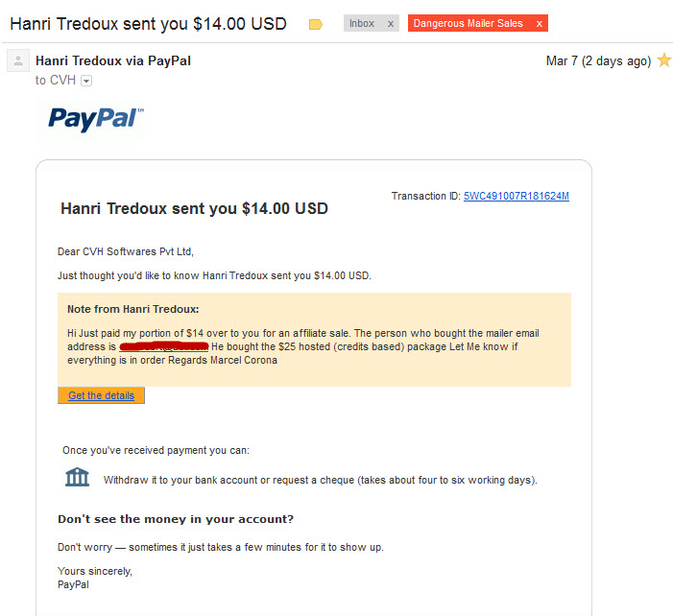Screen dimensions: 673x616
Task: Click the email subject line title
Action: [x=148, y=24]
